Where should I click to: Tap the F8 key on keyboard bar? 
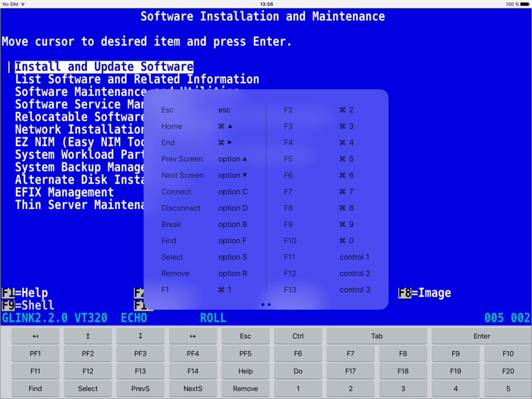coord(403,354)
